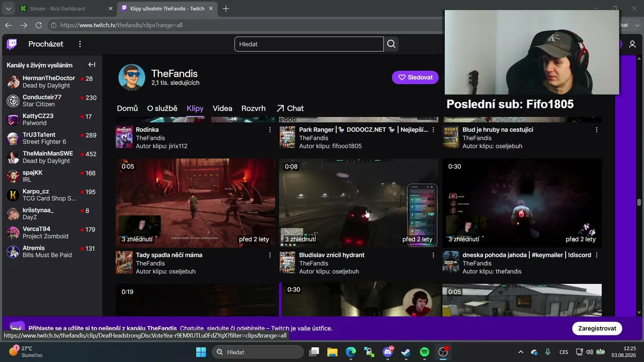The image size is (644, 362).
Task: Open the Rozvrh channel tab
Action: (254, 108)
